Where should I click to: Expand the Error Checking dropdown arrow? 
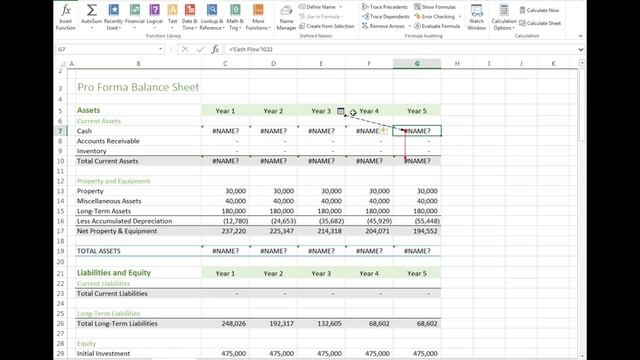pos(460,16)
